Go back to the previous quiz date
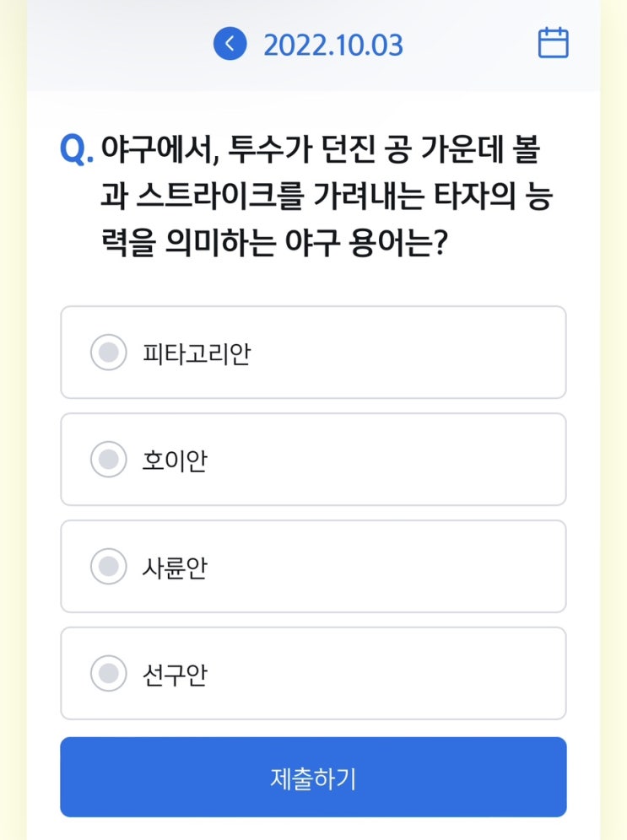 (x=230, y=44)
